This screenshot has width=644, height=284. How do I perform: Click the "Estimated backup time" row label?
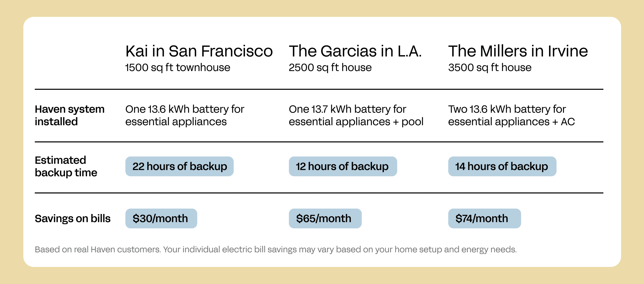(x=66, y=166)
